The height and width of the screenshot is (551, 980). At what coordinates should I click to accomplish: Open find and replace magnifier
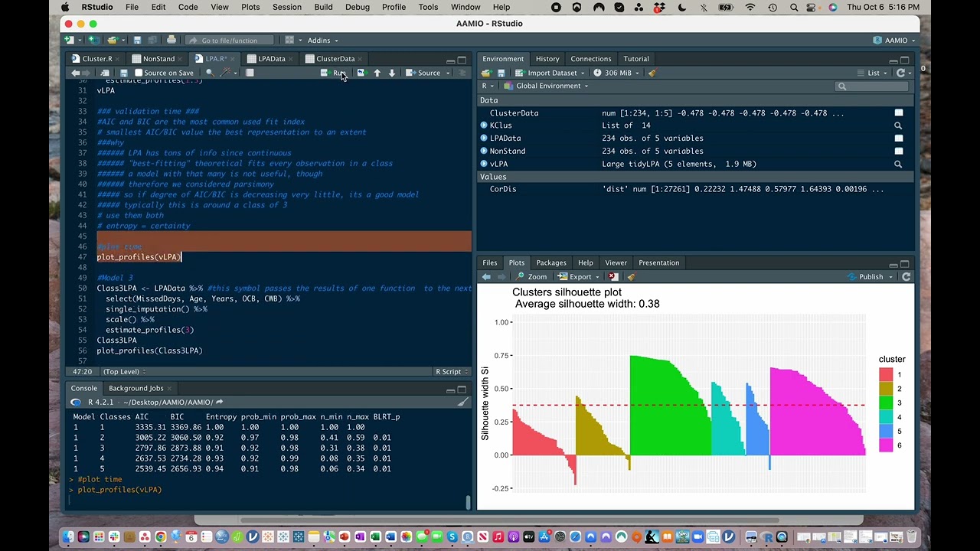210,73
